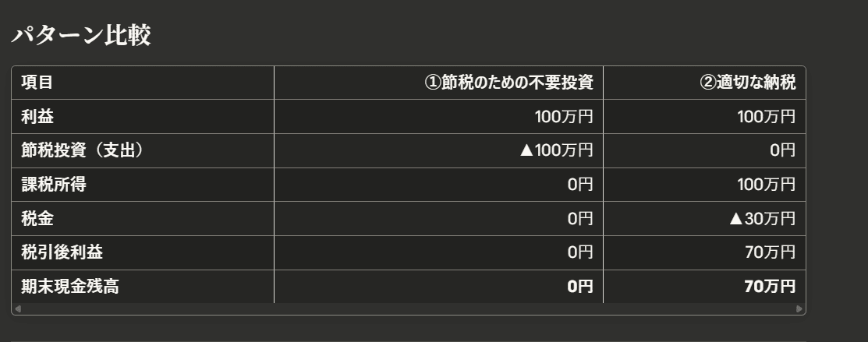Click the bold 70万円 cell in 期末現金残高 row

tap(770, 287)
